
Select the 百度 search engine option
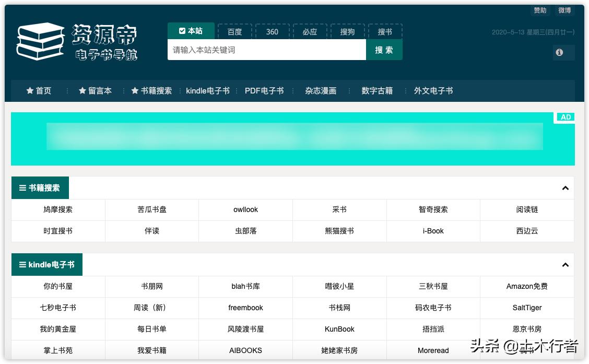(x=234, y=31)
